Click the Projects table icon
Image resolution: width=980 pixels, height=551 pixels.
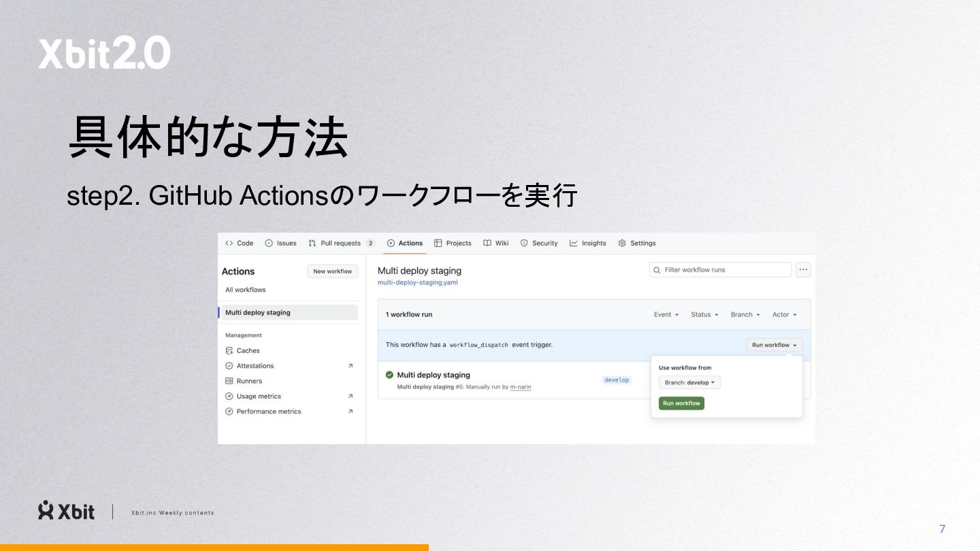tap(438, 243)
